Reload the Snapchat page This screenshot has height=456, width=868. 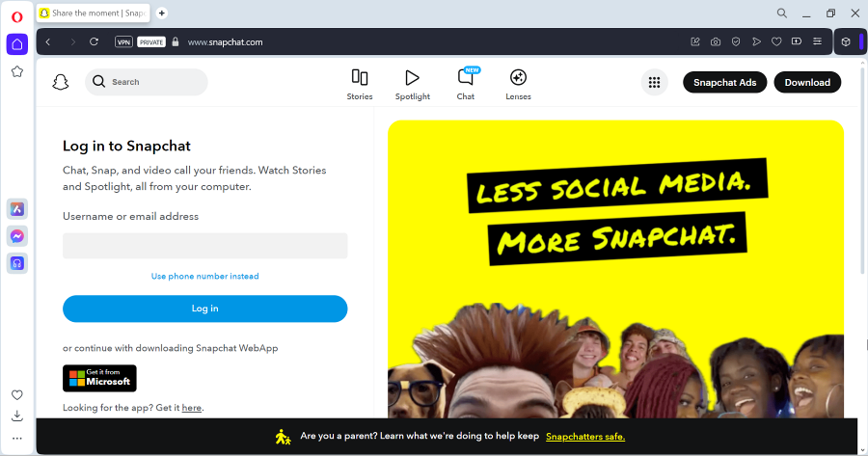point(95,42)
